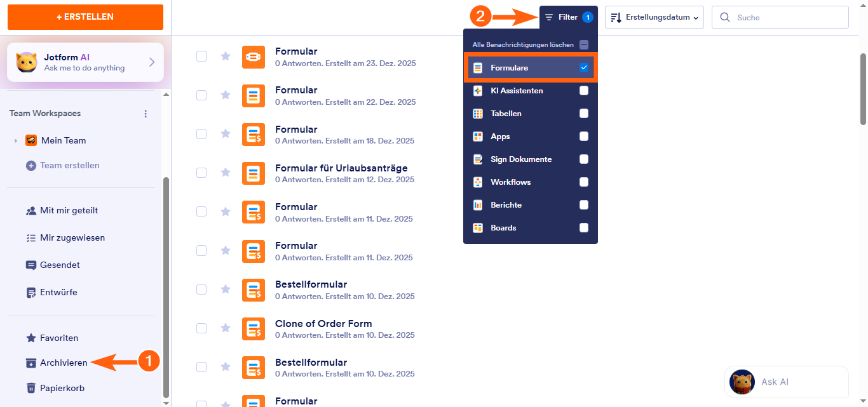Click the Tabellen filter icon
This screenshot has width=868, height=407.
(478, 114)
